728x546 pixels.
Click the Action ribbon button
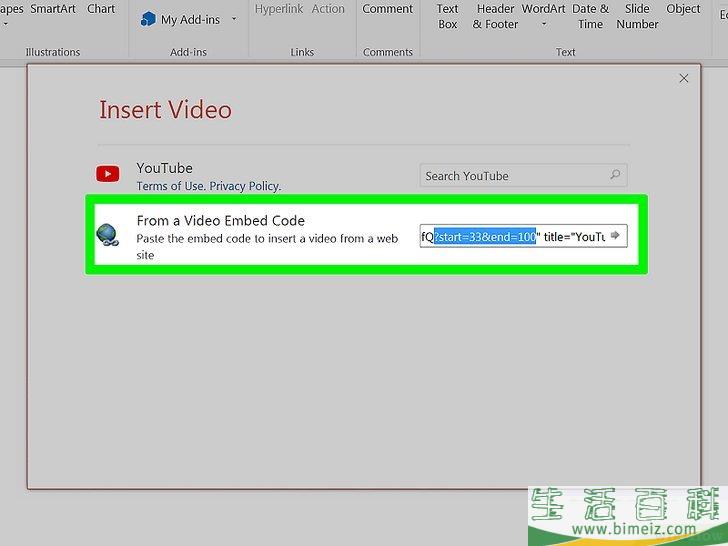click(x=328, y=9)
